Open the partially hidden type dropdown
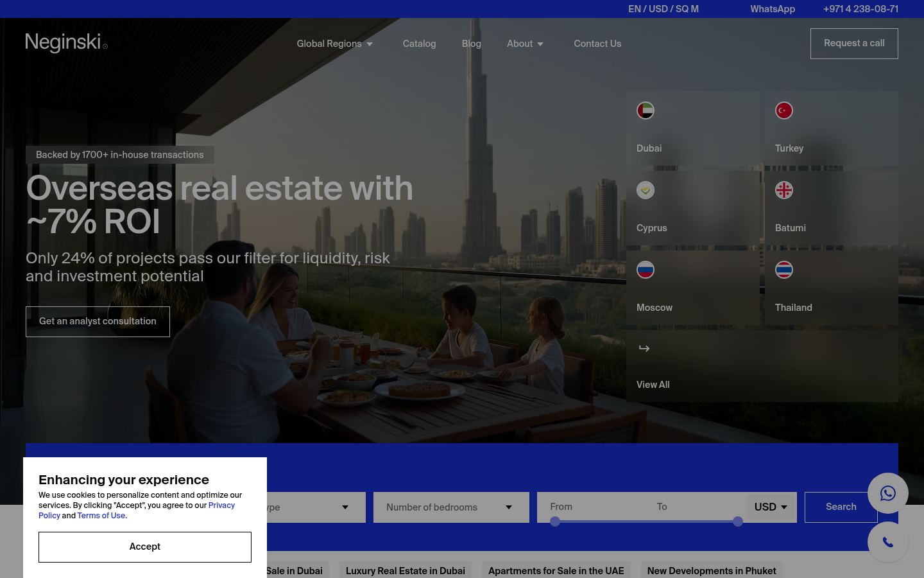 click(316, 507)
